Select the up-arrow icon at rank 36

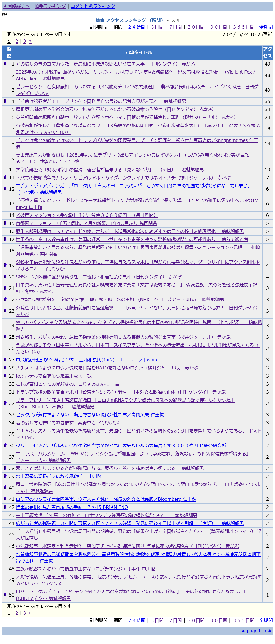[5, 445]
